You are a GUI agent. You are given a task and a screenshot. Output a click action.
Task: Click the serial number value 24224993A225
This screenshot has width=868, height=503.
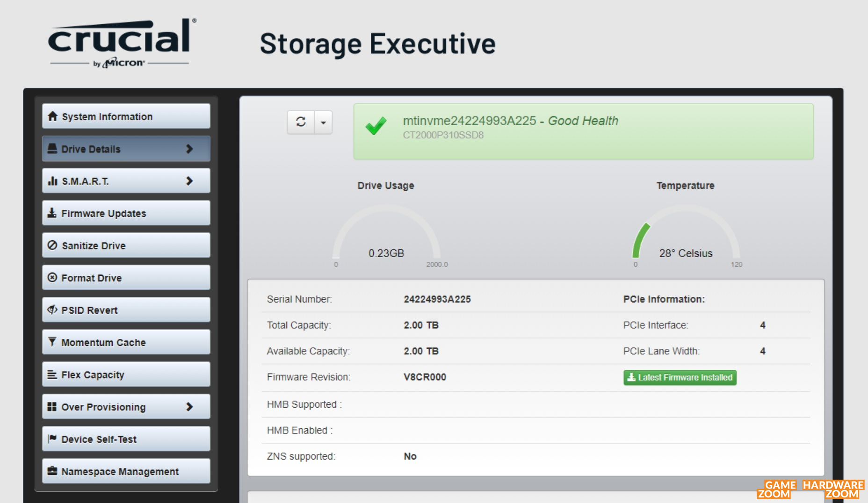[437, 299]
